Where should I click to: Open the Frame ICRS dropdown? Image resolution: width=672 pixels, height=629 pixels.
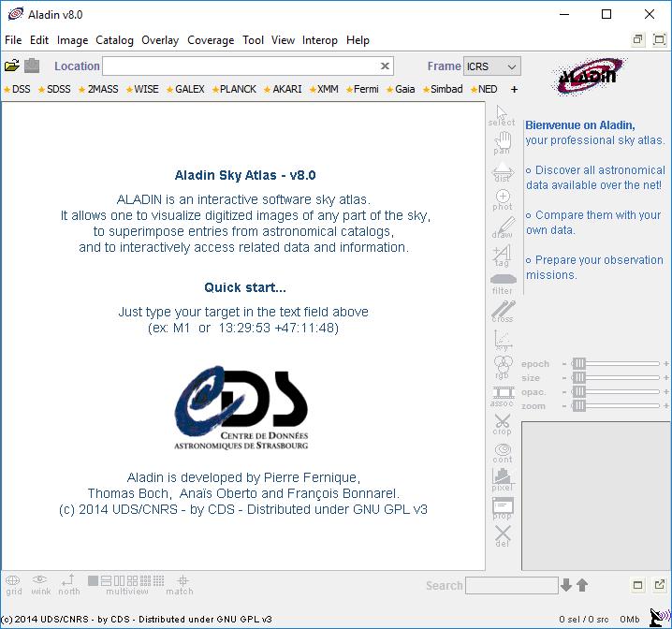coord(492,66)
